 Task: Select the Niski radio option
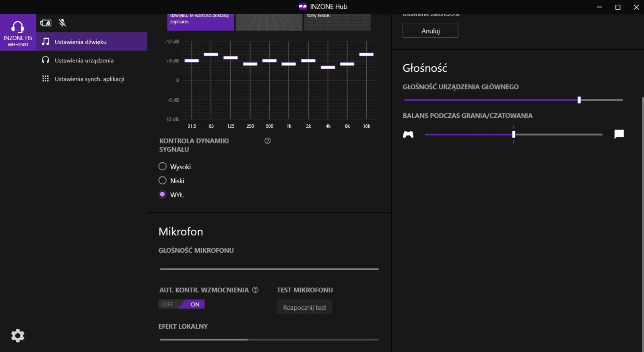click(x=163, y=180)
